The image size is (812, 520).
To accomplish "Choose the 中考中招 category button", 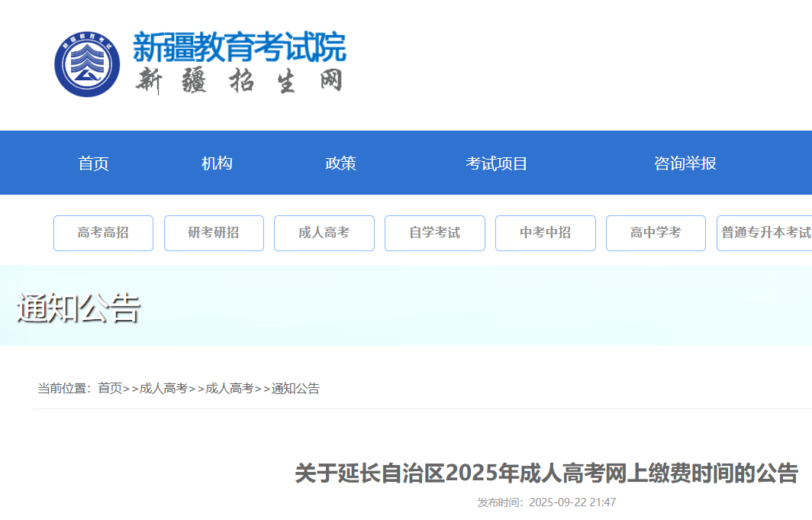I will point(546,233).
